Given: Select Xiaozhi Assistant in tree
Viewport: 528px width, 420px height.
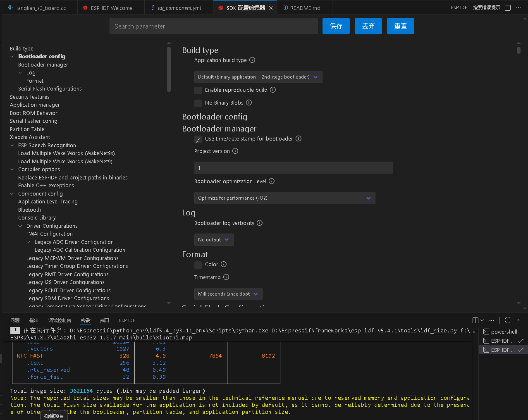Looking at the screenshot, I should coord(30,137).
